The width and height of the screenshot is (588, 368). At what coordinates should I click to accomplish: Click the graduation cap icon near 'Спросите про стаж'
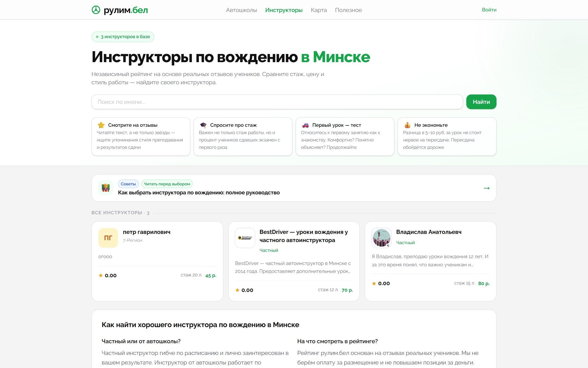tap(203, 125)
